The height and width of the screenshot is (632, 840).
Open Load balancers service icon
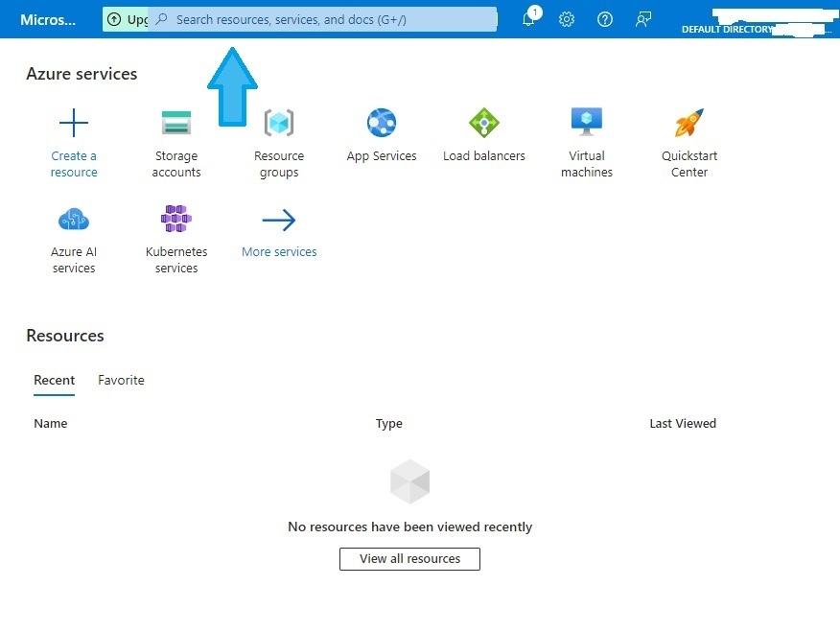tap(483, 123)
